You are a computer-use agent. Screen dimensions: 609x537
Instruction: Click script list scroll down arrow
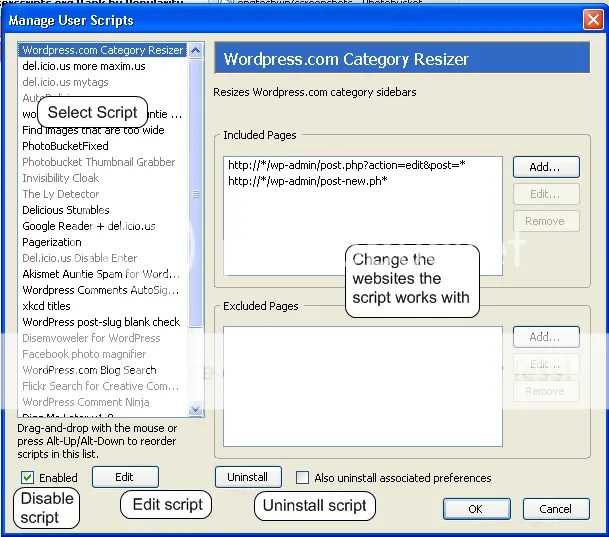pos(196,409)
